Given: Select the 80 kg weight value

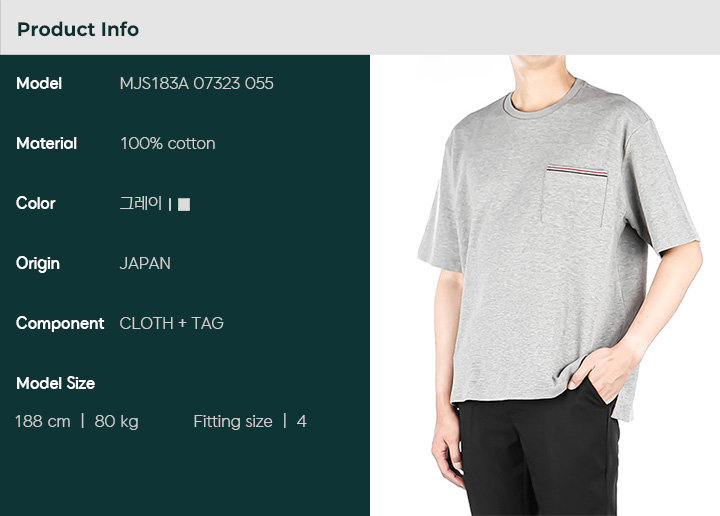Looking at the screenshot, I should [116, 422].
